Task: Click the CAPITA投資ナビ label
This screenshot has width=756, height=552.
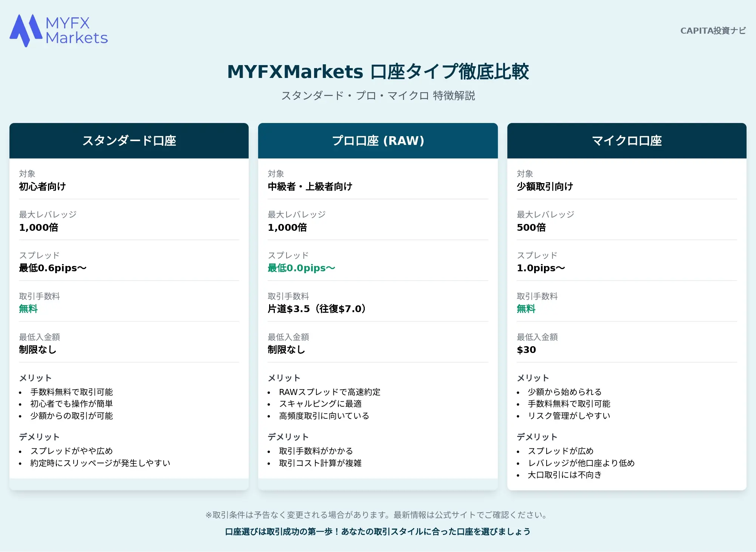Action: tap(713, 31)
